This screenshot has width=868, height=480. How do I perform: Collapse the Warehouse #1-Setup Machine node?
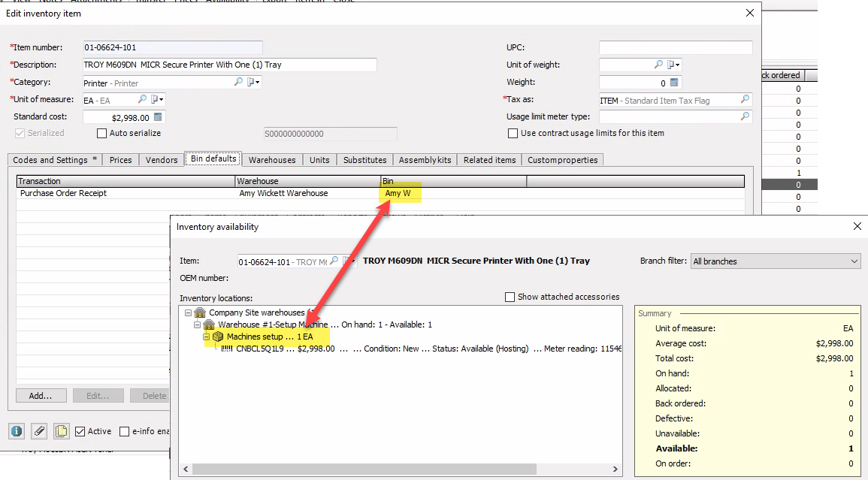pos(197,325)
